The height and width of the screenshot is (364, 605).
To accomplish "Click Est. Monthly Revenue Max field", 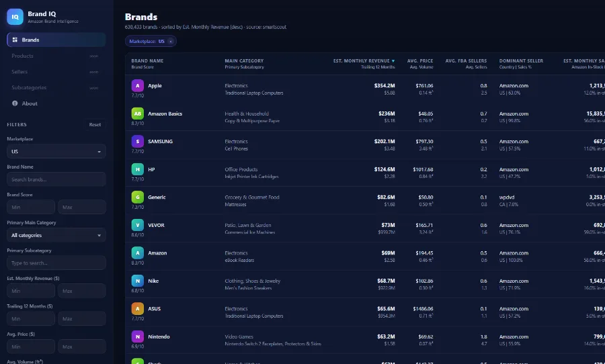I will (82, 291).
